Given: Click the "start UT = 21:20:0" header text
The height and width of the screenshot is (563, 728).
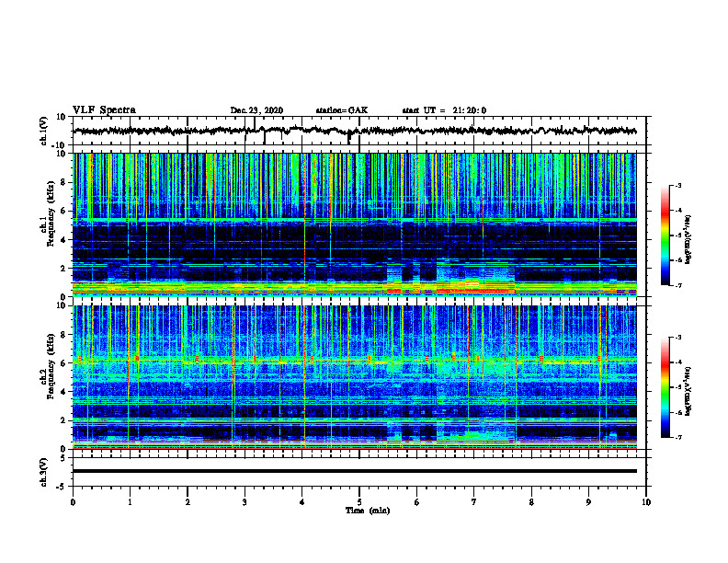Looking at the screenshot, I should coord(444,110).
